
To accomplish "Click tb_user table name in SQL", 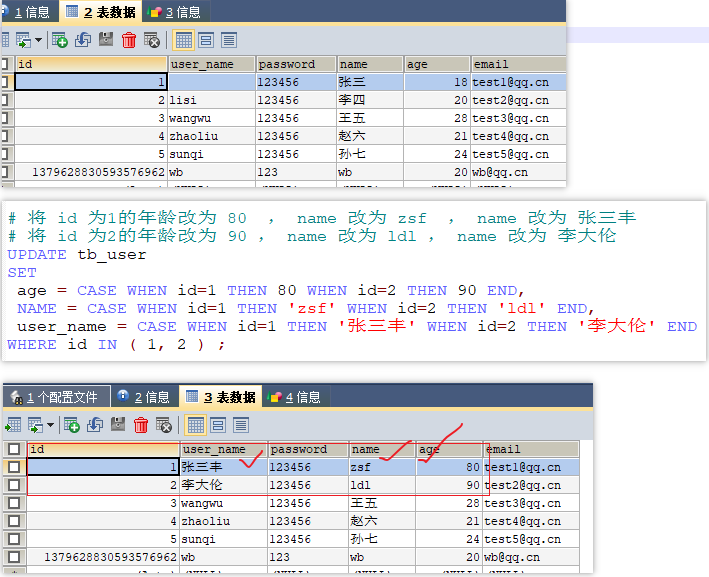I will (x=112, y=255).
